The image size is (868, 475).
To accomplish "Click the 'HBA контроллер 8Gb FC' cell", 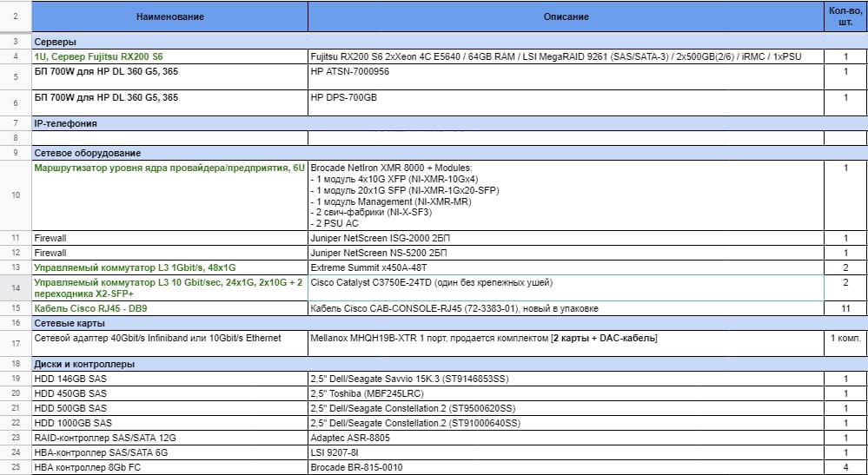I will coord(170,467).
